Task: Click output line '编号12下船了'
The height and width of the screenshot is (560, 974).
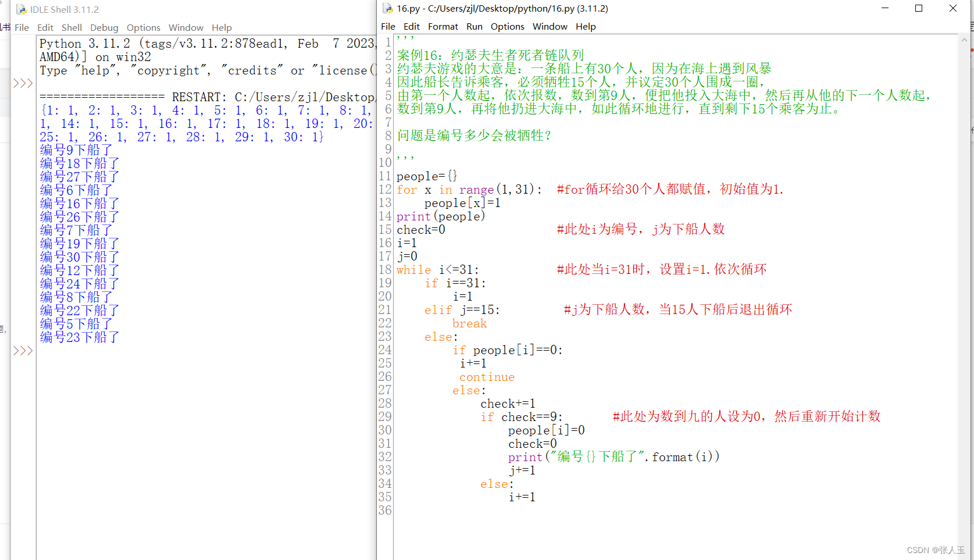Action: pos(79,270)
